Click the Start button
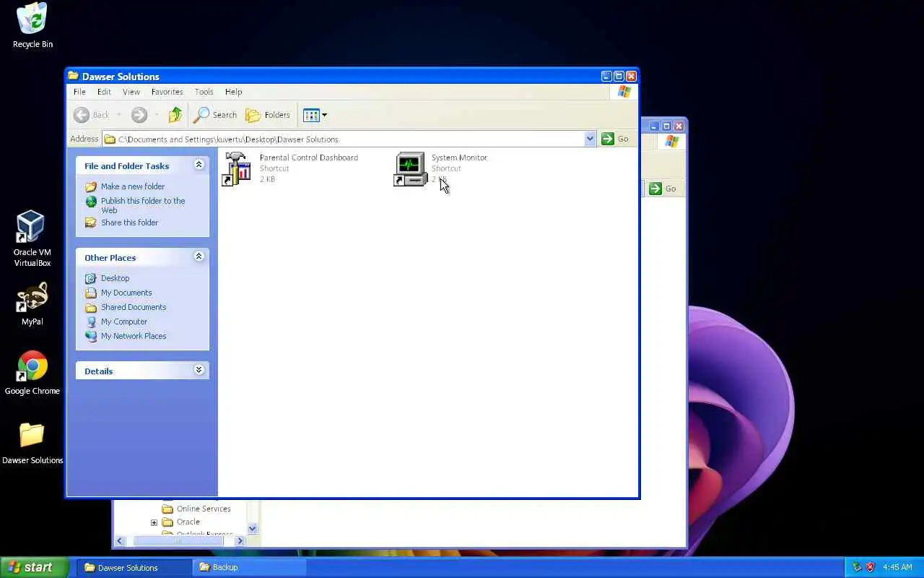 pyautogui.click(x=35, y=567)
